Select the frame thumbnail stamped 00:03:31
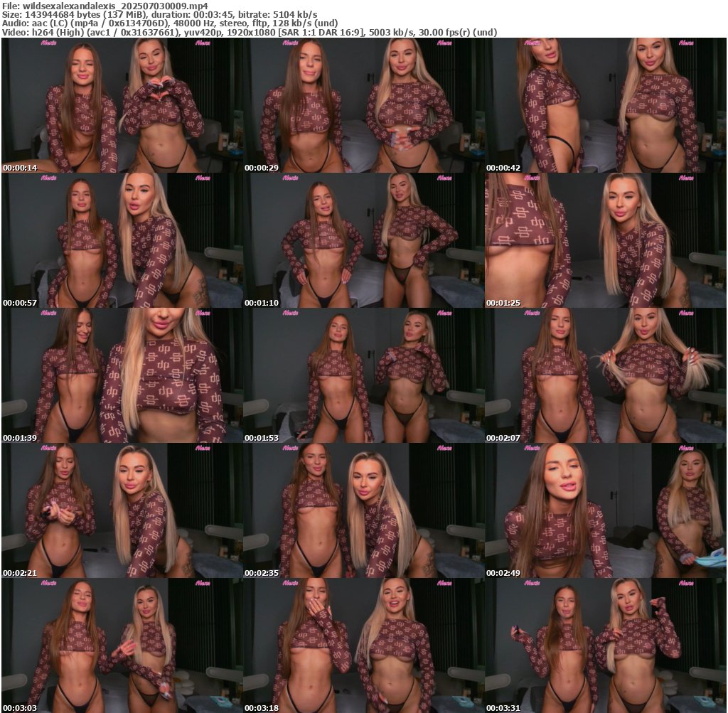This screenshot has height=713, width=728. click(x=606, y=645)
